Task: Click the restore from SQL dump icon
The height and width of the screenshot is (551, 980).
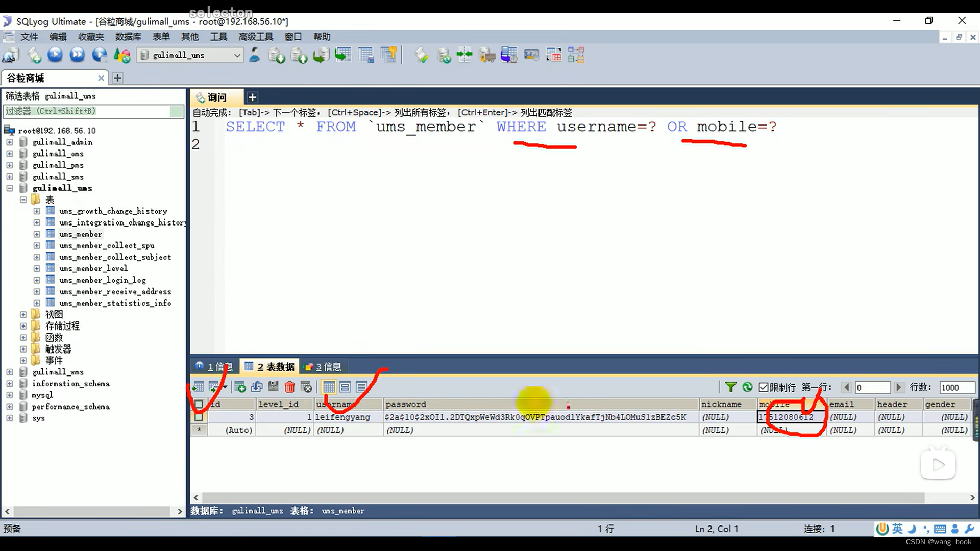Action: click(x=321, y=55)
